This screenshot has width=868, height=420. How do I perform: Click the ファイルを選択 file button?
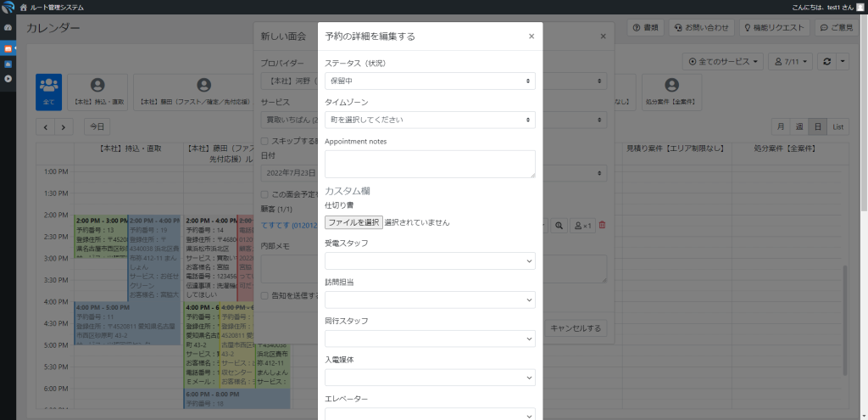click(x=353, y=222)
